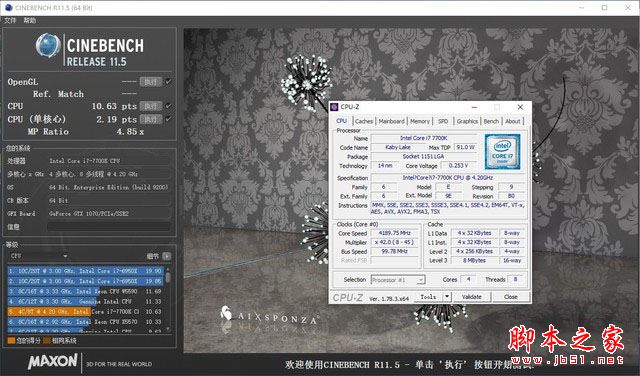Click the Multiplier value 'x 42.0 ( 8 - 45 )'
Screen dimensions: 640x376
[x=394, y=242]
